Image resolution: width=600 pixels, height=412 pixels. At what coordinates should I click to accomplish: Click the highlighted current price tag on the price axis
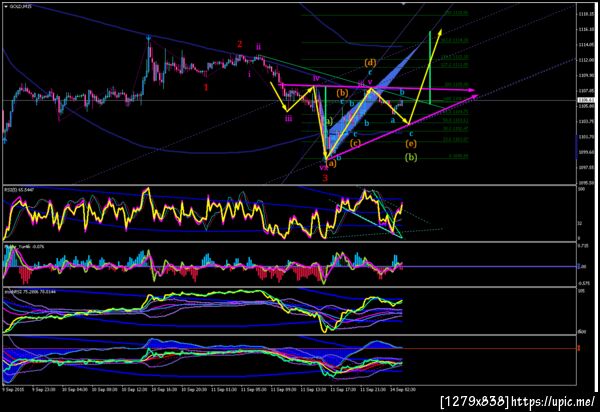coord(586,100)
